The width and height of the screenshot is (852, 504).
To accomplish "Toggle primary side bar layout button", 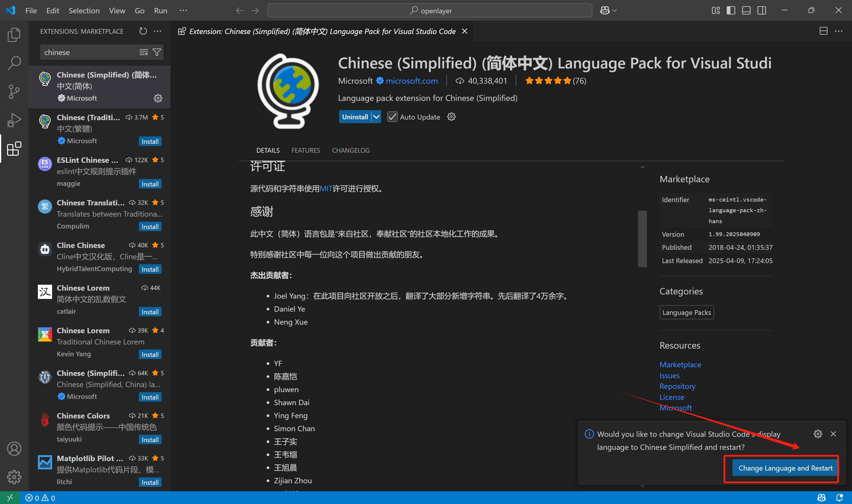I will pyautogui.click(x=731, y=11).
